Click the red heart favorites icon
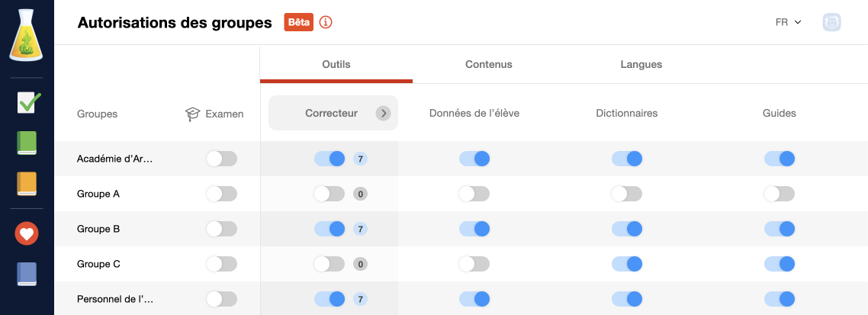Image resolution: width=868 pixels, height=315 pixels. pos(27,233)
